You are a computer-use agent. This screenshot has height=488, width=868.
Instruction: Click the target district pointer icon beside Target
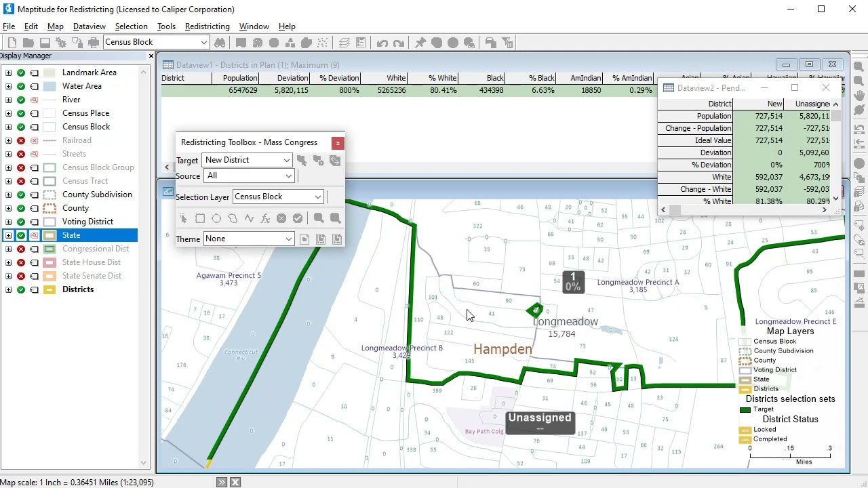tap(302, 161)
